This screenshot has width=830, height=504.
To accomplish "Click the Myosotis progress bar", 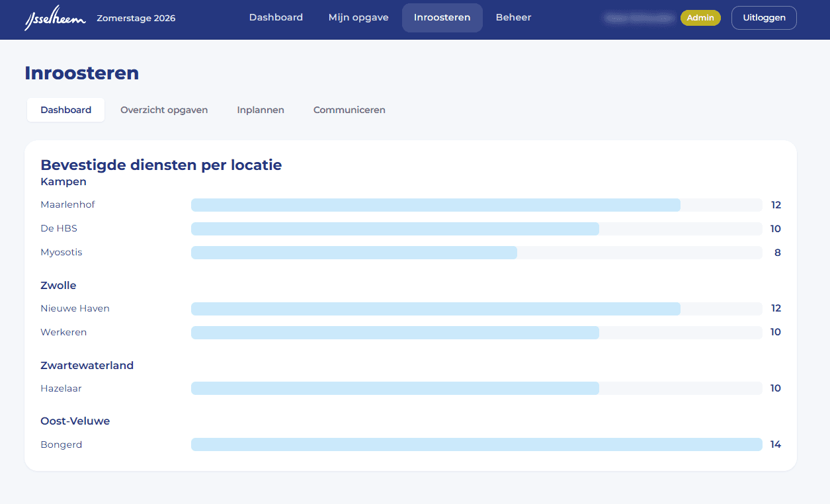I will point(477,253).
